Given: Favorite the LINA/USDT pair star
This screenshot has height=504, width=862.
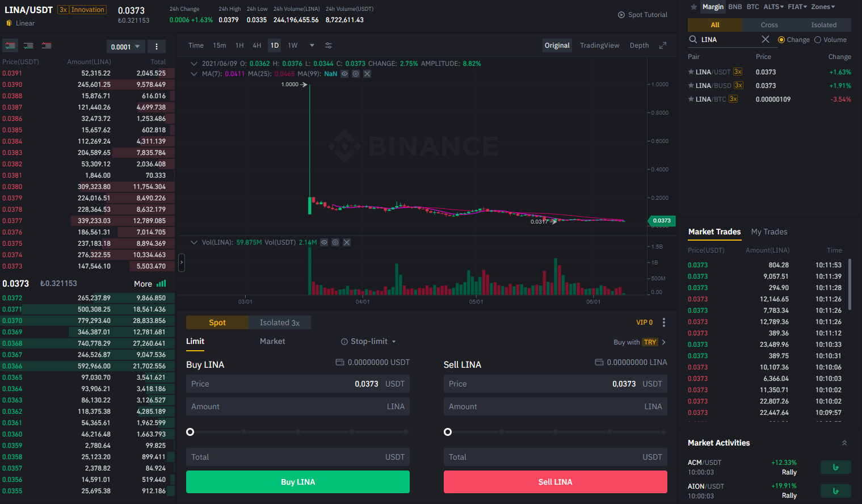Looking at the screenshot, I should [691, 72].
